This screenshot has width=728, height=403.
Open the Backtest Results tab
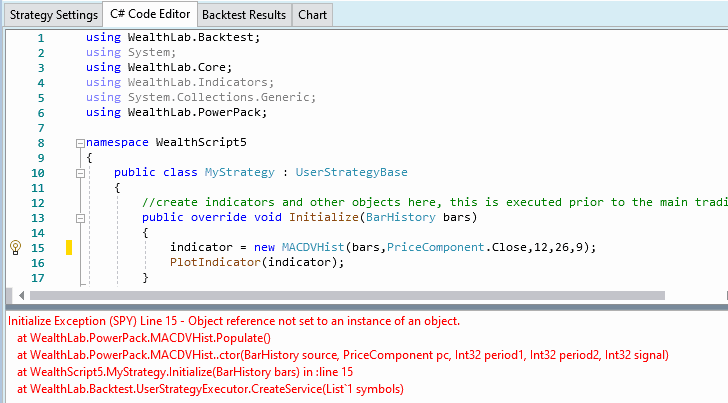[244, 15]
